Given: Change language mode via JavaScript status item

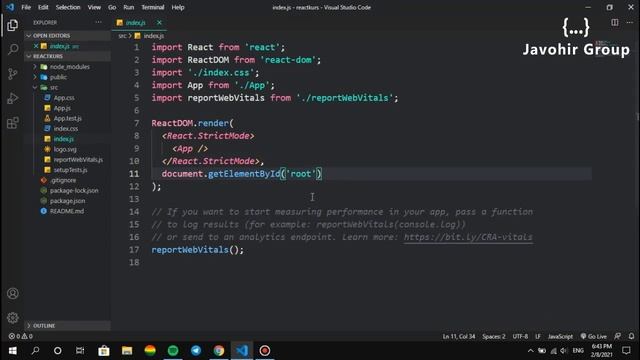Looking at the screenshot, I should [560, 336].
